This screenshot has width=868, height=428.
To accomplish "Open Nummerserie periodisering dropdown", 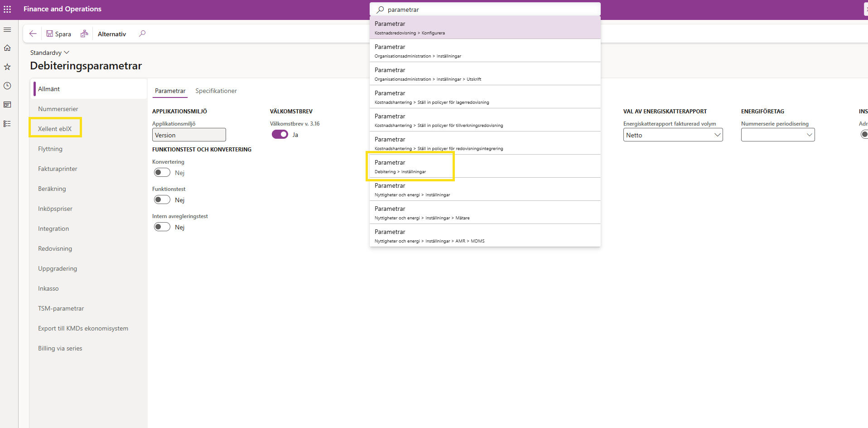I will (777, 135).
